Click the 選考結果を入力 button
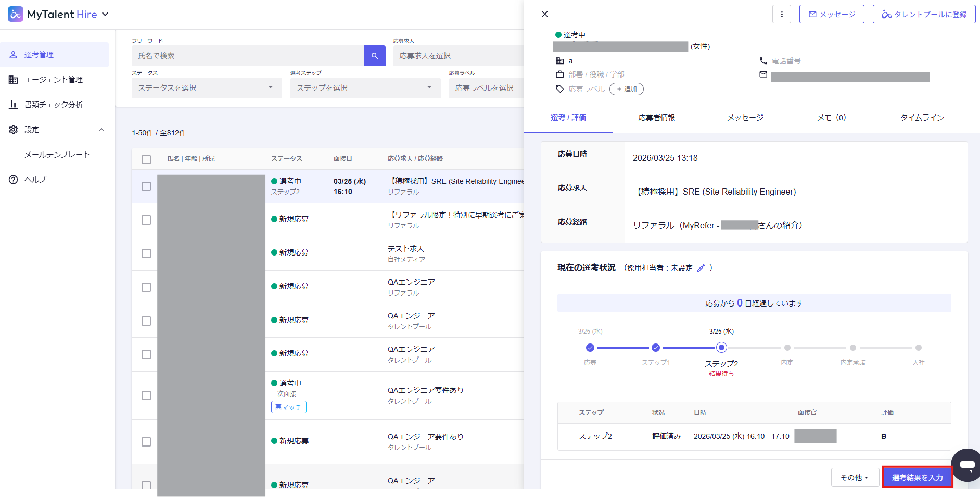 tap(917, 477)
